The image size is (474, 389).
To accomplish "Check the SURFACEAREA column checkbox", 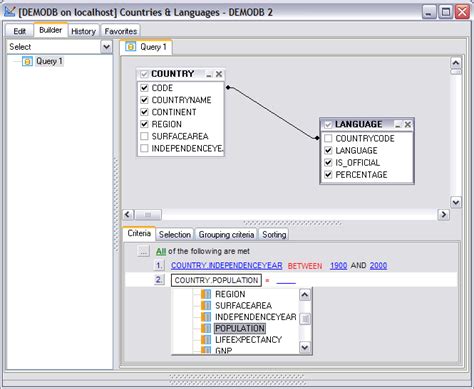I will click(144, 136).
